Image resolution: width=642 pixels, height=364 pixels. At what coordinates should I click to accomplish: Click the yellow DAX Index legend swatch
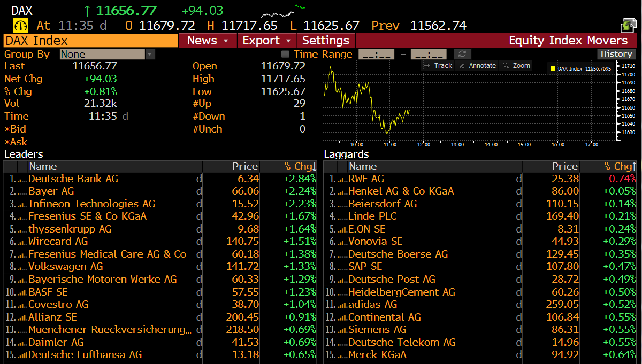tap(553, 68)
